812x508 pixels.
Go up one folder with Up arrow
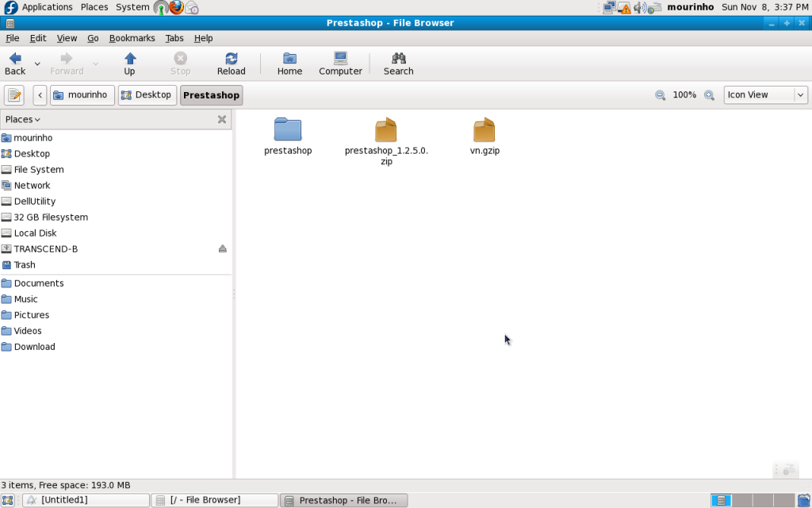pos(129,63)
